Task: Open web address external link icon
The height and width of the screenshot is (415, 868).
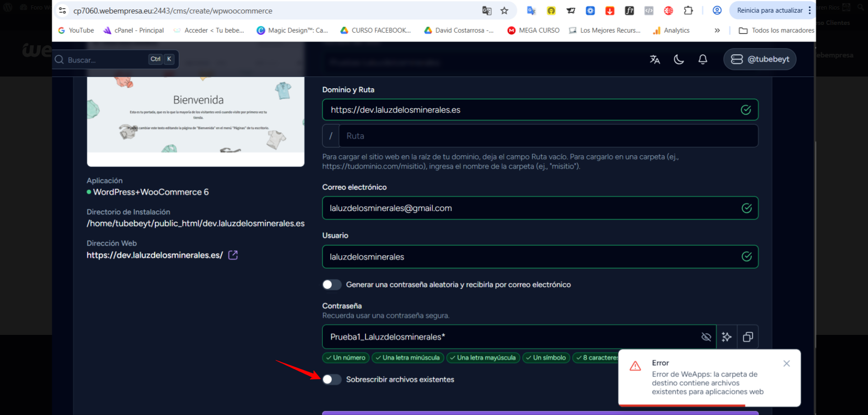Action: click(233, 255)
